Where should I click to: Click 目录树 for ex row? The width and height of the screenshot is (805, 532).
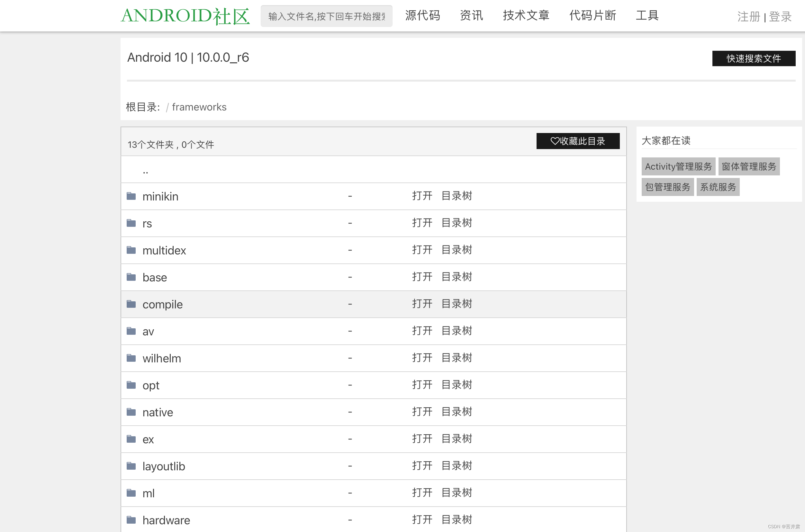pyautogui.click(x=457, y=439)
